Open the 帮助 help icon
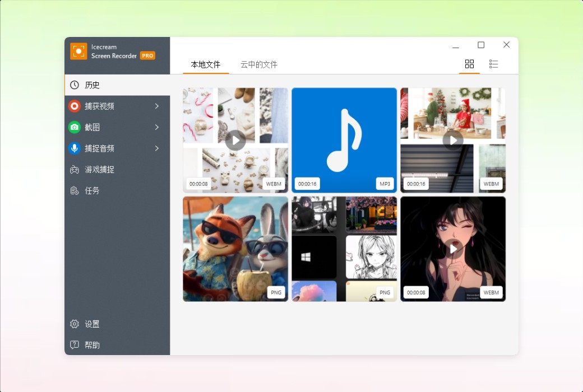The image size is (583, 392). (75, 345)
